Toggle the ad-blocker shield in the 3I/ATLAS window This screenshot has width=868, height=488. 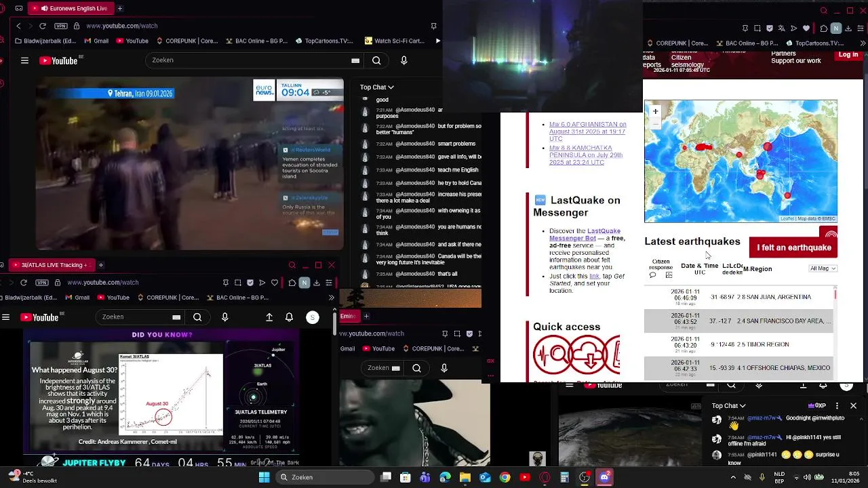[x=250, y=283]
